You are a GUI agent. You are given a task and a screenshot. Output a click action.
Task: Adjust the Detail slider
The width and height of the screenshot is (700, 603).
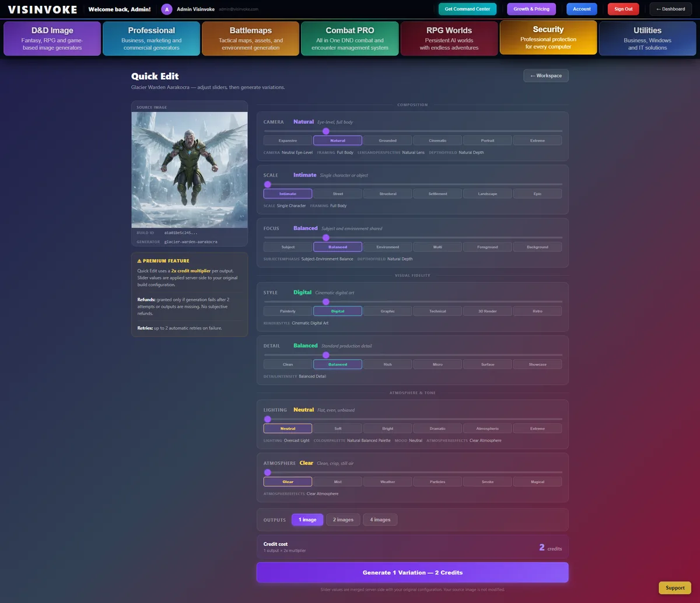[413, 355]
